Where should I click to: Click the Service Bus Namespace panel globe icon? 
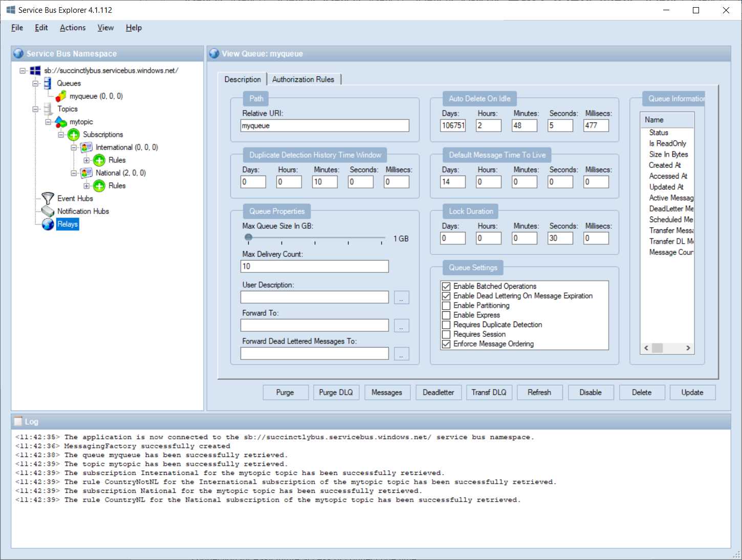18,53
